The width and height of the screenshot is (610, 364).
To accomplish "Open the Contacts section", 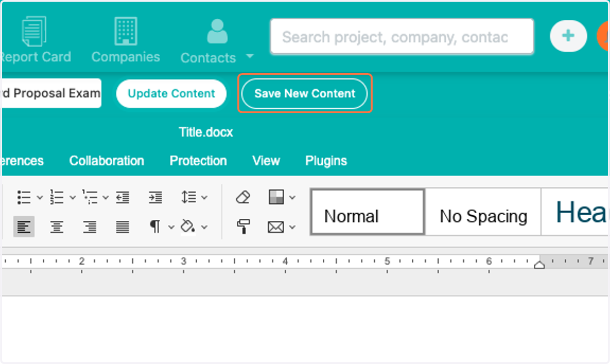I will [208, 42].
